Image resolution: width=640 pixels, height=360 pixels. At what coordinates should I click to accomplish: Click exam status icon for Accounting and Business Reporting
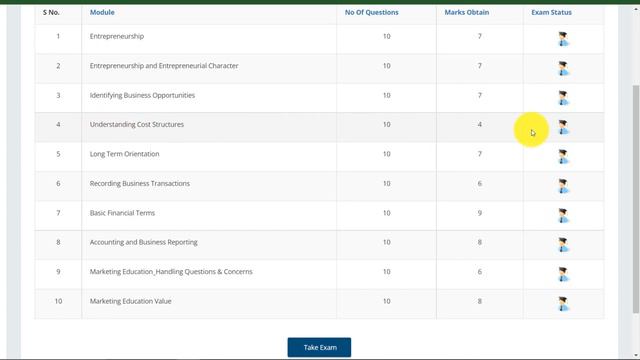coord(563,245)
